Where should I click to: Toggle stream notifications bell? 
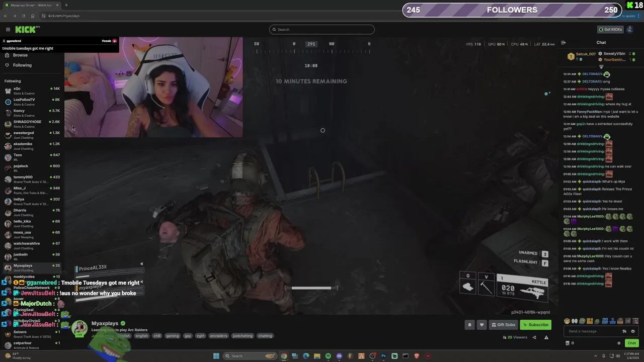tap(470, 325)
